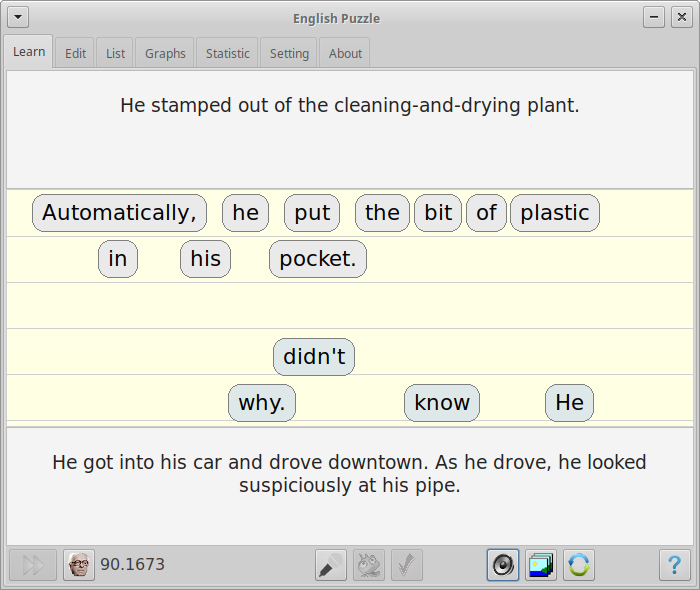This screenshot has width=700, height=590.
Task: Switch to the Learn tab
Action: 29,52
